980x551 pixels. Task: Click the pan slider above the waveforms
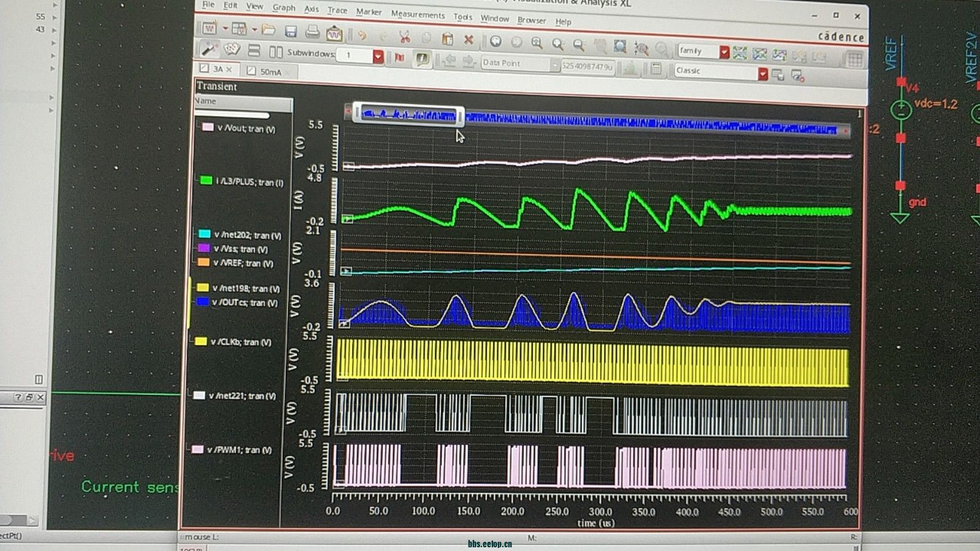[x=409, y=114]
